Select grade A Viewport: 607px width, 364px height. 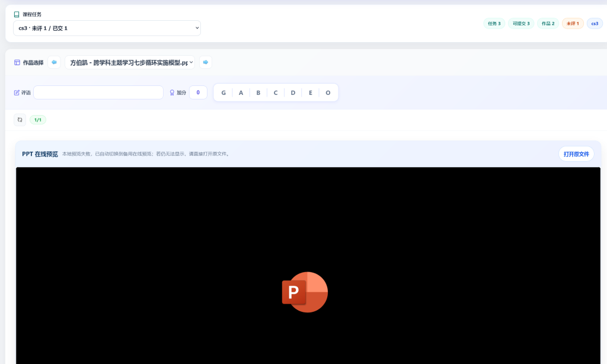(x=241, y=92)
